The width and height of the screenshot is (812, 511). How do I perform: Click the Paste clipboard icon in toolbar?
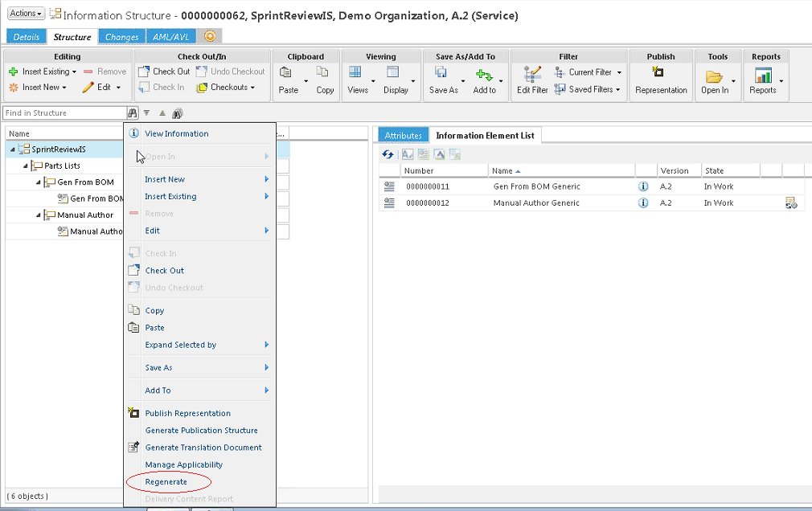(285, 72)
